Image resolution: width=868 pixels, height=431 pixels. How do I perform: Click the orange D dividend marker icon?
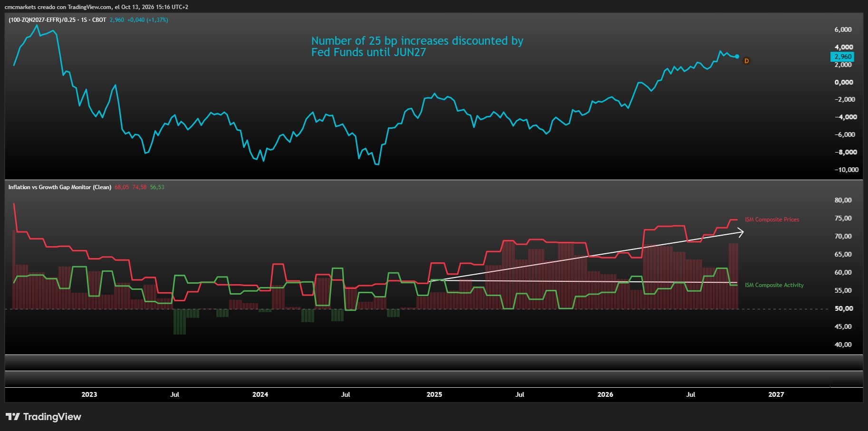click(x=746, y=61)
